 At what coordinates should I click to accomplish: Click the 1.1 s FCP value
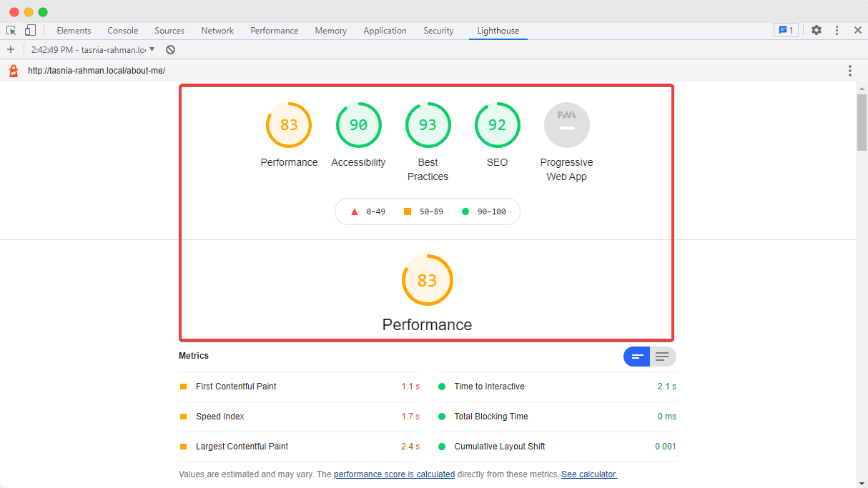(410, 387)
